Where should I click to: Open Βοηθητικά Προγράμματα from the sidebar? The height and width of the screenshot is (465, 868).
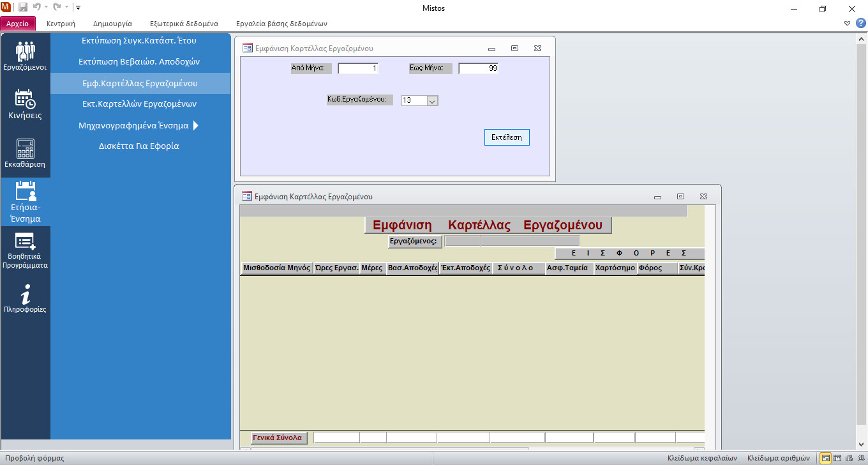click(25, 250)
